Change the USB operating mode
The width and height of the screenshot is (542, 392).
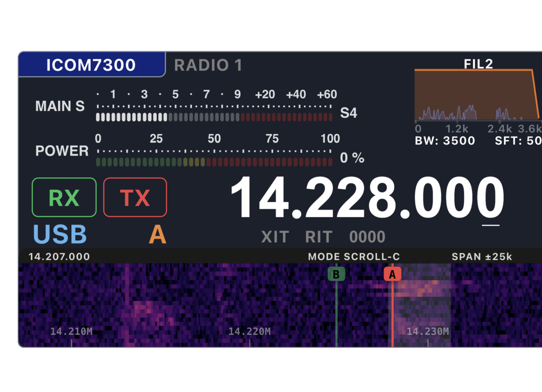click(x=60, y=234)
